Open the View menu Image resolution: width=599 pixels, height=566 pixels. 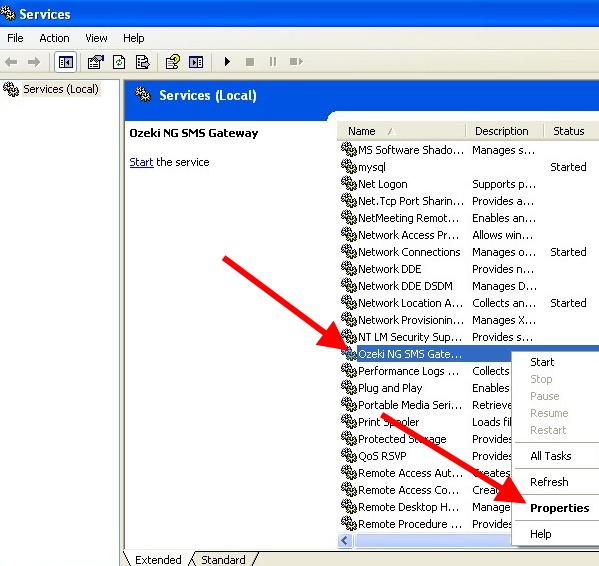tap(96, 38)
